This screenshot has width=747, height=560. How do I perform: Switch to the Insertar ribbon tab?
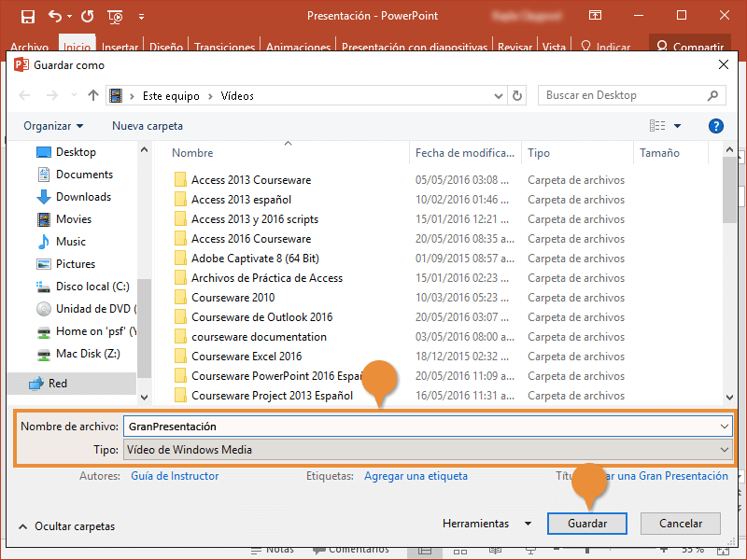click(x=120, y=47)
